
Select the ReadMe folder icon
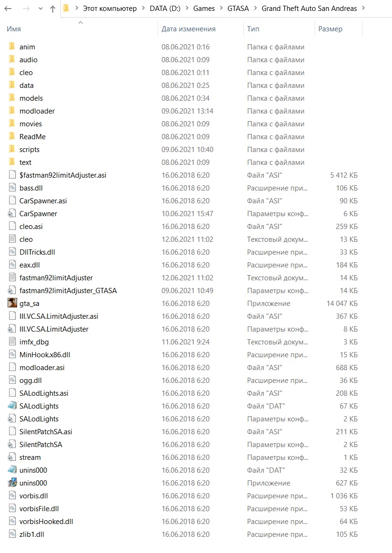coord(12,136)
